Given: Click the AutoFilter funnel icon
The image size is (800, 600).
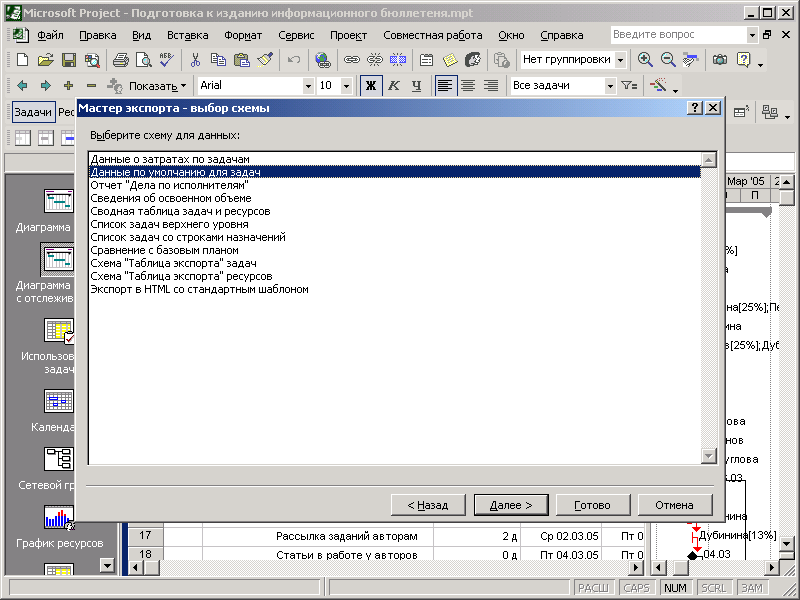Looking at the screenshot, I should [x=629, y=86].
